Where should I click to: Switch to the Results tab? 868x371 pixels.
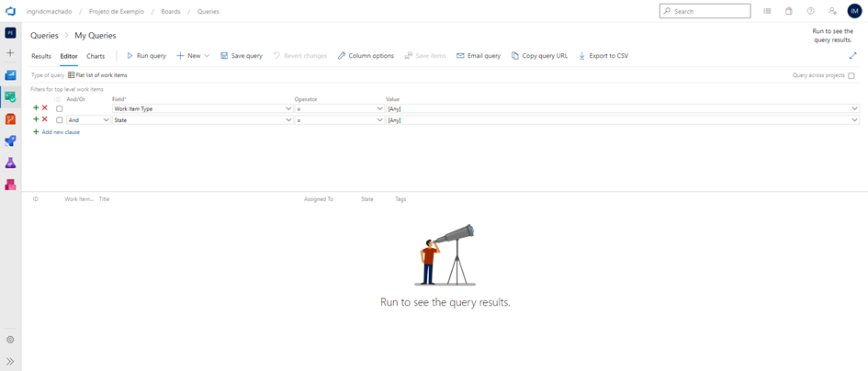(x=41, y=56)
